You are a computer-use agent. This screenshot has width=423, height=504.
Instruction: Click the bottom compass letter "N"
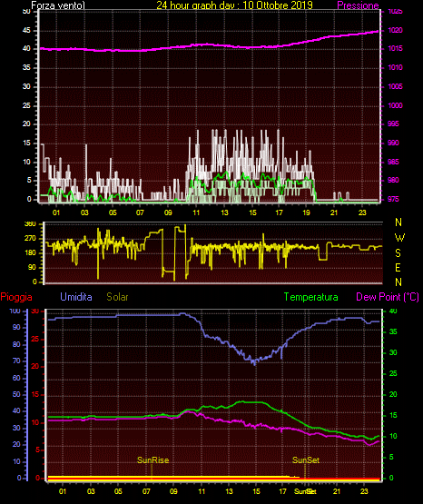point(398,282)
